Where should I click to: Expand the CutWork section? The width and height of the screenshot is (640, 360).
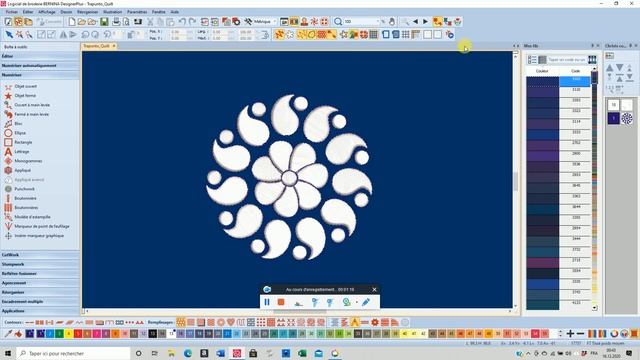pos(40,255)
